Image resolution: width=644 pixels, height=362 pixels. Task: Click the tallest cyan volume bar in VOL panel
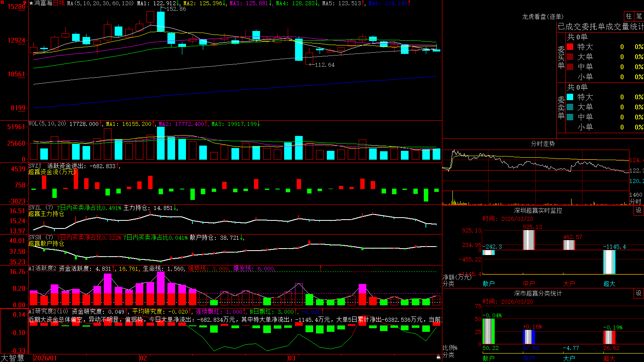[161, 143]
